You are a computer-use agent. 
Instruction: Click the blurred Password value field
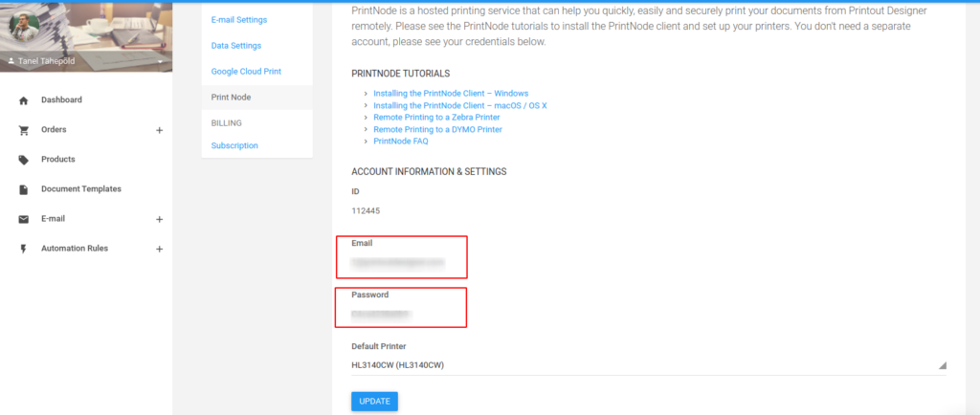381,314
